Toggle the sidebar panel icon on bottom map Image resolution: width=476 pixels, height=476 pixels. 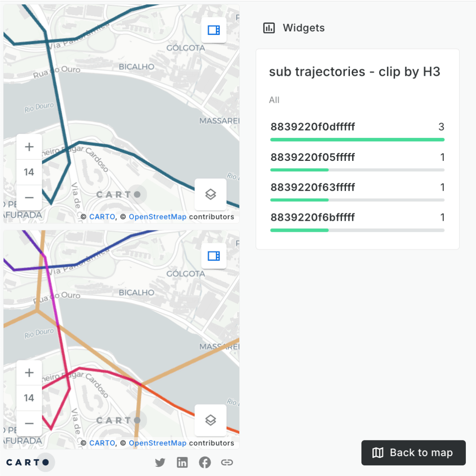(x=214, y=256)
